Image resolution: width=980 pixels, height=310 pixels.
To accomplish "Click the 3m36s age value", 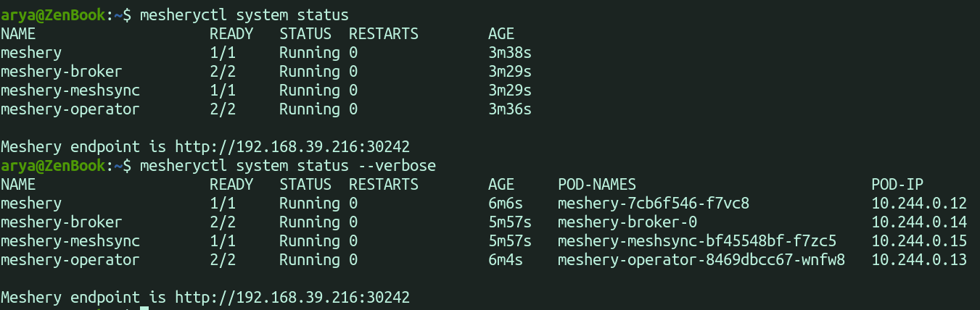I will (x=510, y=109).
